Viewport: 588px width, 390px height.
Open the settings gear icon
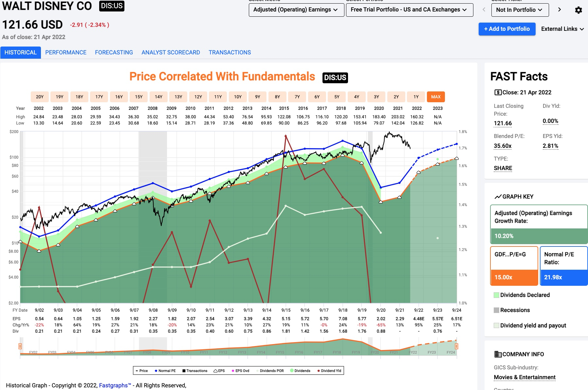click(579, 10)
